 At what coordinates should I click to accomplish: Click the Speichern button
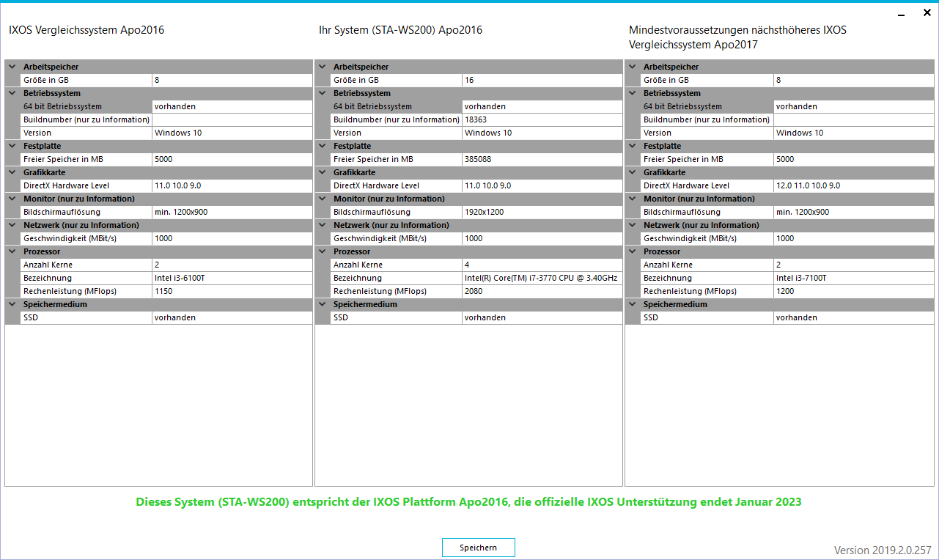click(x=478, y=548)
